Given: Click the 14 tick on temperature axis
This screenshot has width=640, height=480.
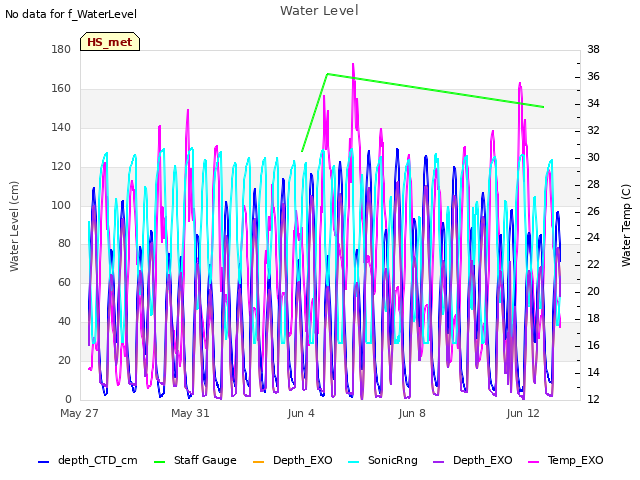Looking at the screenshot, I should (x=593, y=372).
